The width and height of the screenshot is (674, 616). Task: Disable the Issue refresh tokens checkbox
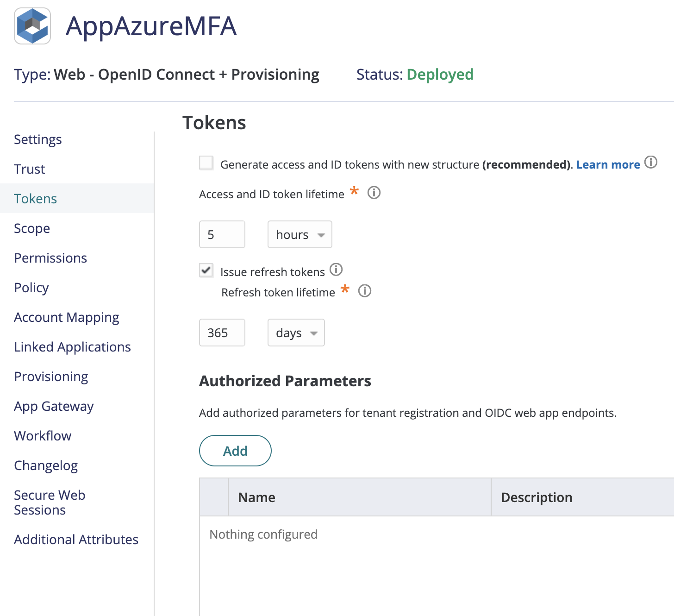(x=206, y=270)
